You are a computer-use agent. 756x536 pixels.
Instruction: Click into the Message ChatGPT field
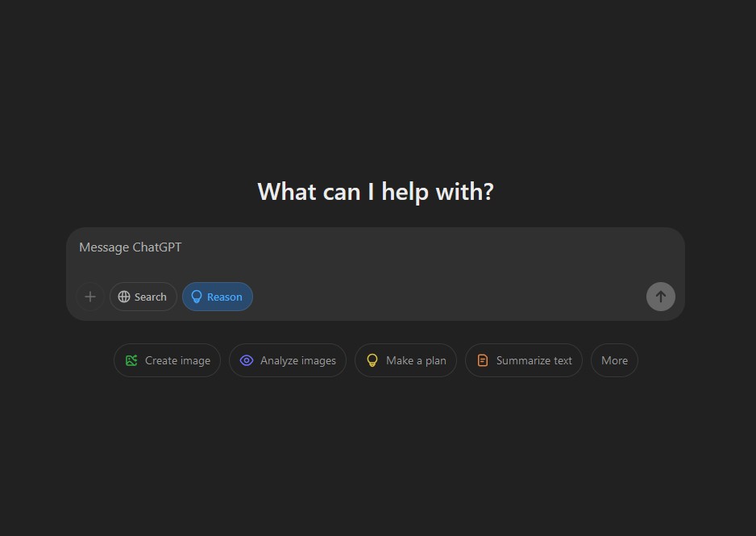(x=375, y=247)
